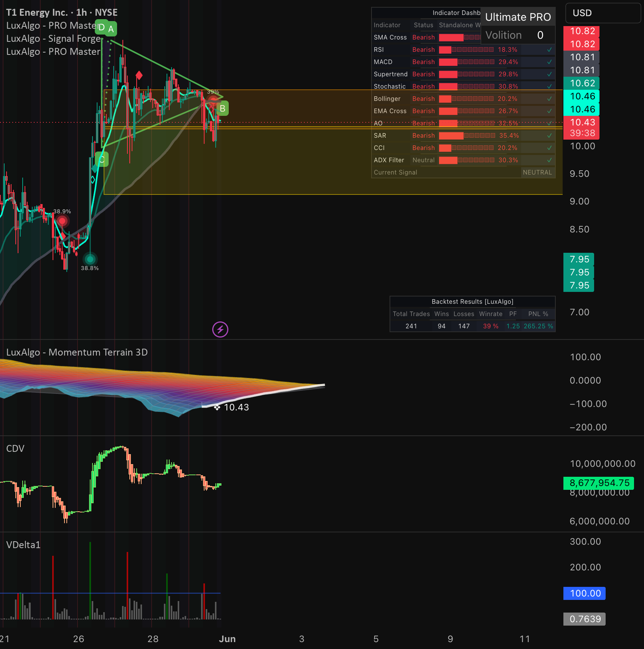Viewport: 644px width, 649px height.
Task: Click the checkmark in the RSI row
Action: tap(550, 49)
